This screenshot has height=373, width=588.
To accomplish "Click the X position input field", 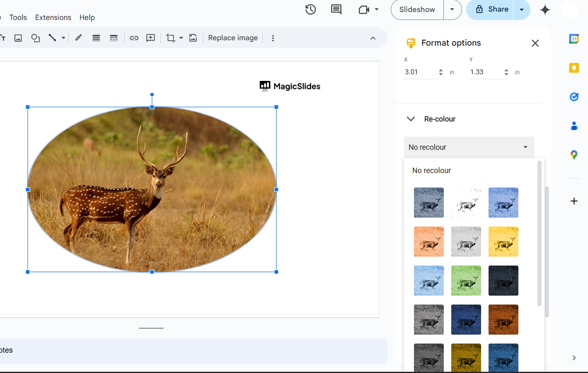I will pyautogui.click(x=419, y=72).
